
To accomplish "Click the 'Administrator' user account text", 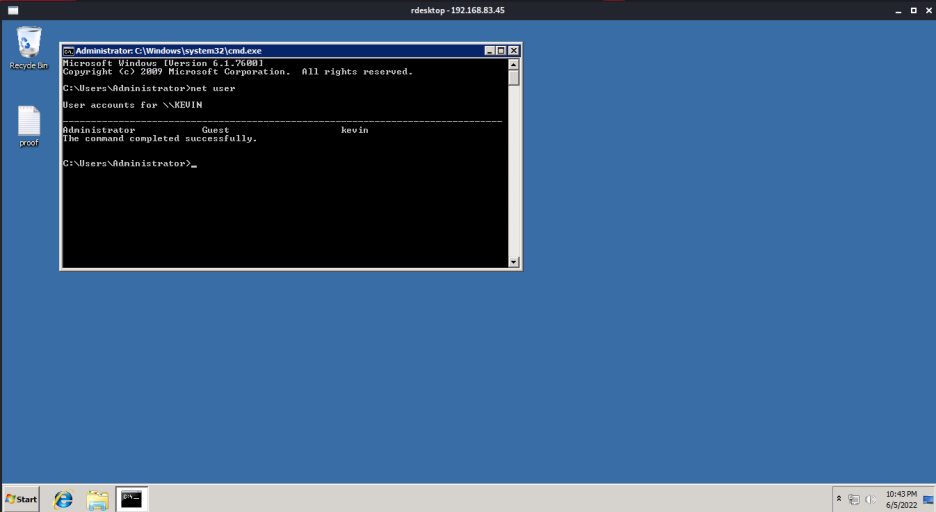I will (99, 129).
